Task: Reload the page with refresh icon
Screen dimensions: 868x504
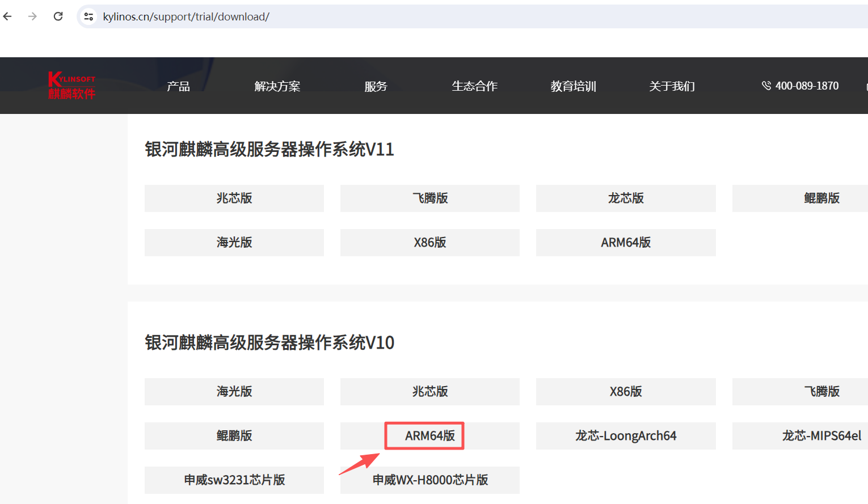Action: coord(58,16)
